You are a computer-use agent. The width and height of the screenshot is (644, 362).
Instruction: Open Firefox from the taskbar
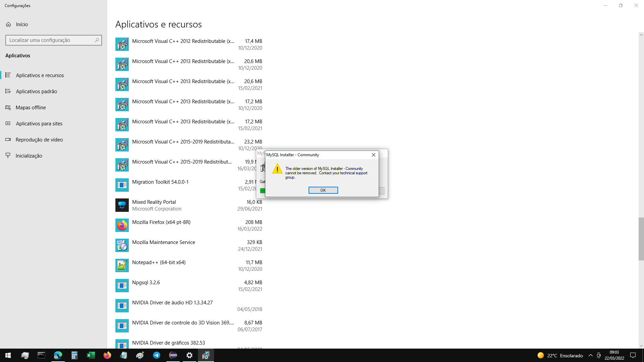pos(107,355)
